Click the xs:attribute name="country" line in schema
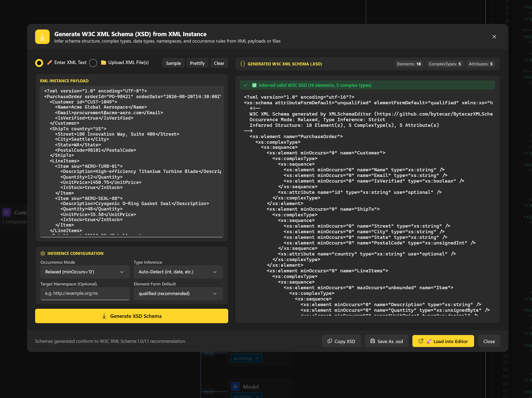The width and height of the screenshot is (532, 398). 367,254
